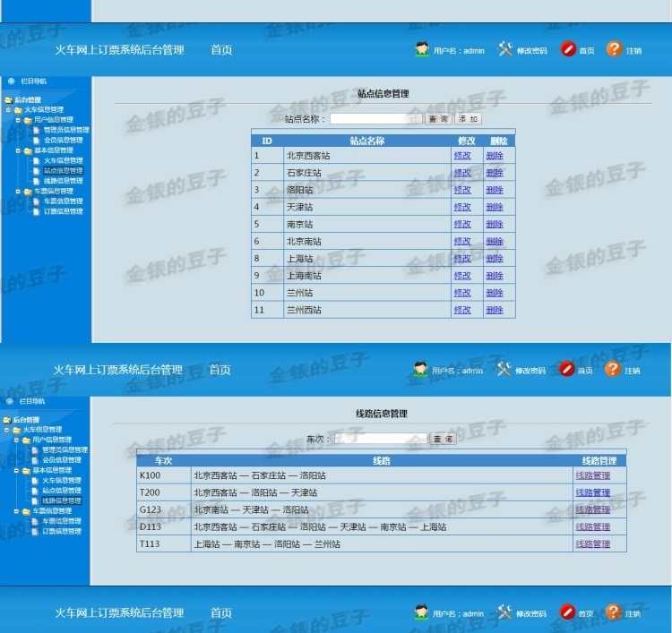Click the orange question-mark 注销 icon in the route page header

tap(612, 369)
